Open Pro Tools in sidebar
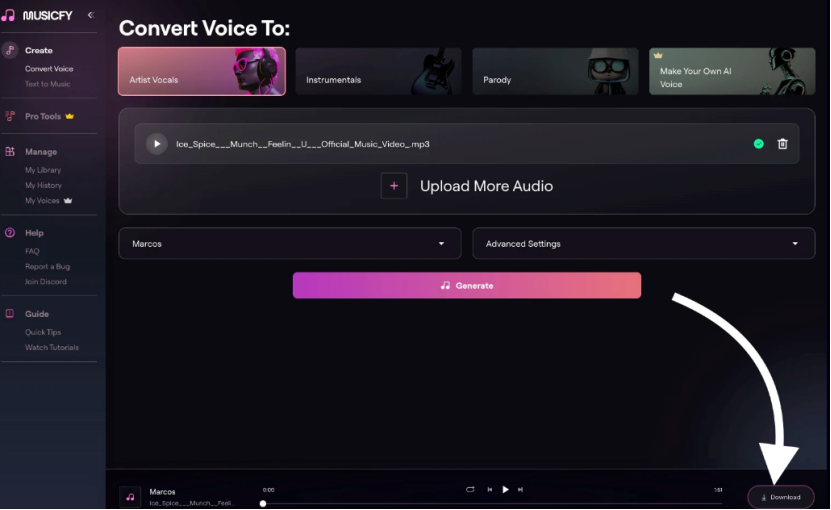This screenshot has width=831, height=510. [x=43, y=116]
